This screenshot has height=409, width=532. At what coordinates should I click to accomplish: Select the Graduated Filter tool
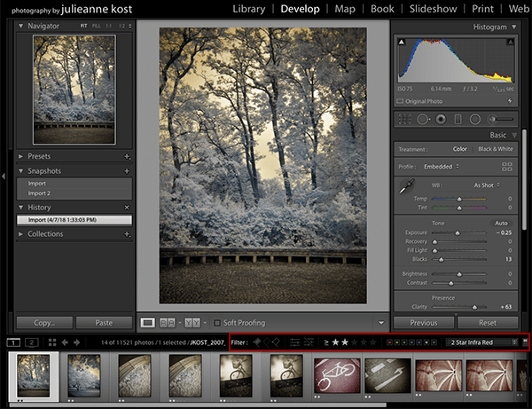[x=458, y=119]
